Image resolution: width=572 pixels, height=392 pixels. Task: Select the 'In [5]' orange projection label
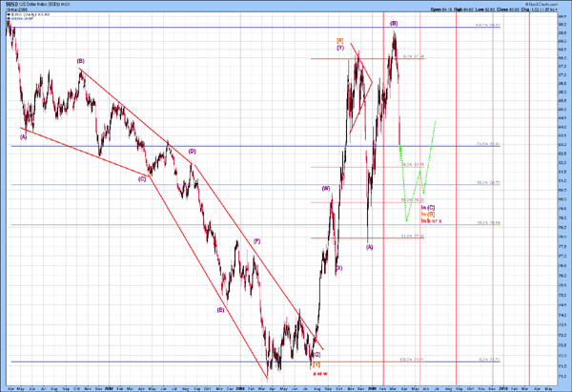click(x=428, y=215)
